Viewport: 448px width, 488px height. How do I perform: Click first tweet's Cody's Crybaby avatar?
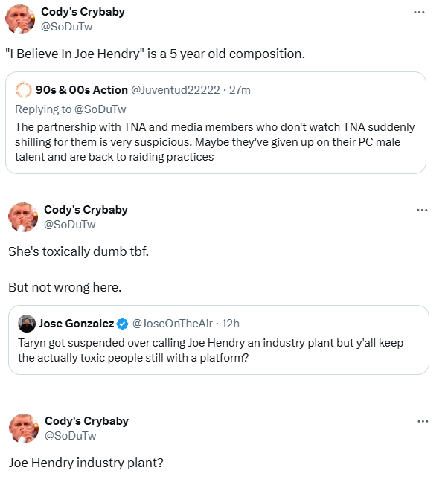coord(21,19)
